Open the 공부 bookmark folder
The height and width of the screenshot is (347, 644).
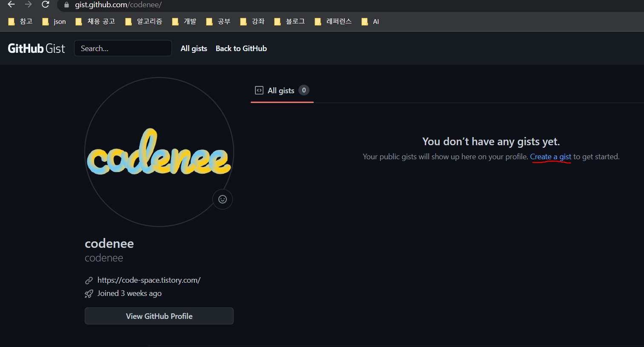(x=218, y=22)
